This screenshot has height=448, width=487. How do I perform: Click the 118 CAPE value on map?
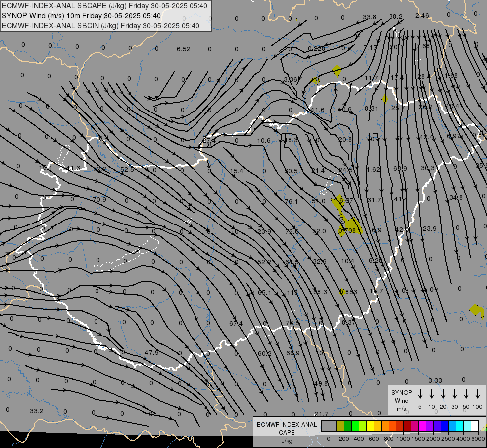(x=292, y=292)
